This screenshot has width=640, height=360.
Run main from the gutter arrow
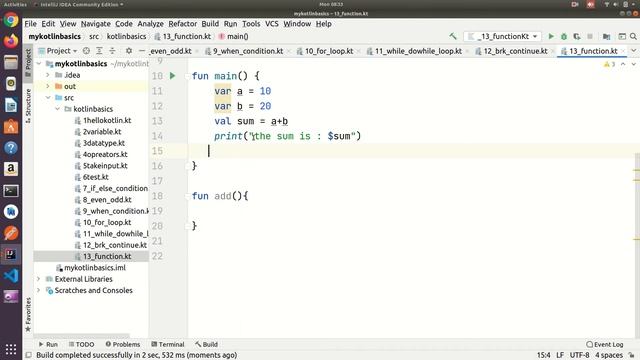(x=173, y=76)
